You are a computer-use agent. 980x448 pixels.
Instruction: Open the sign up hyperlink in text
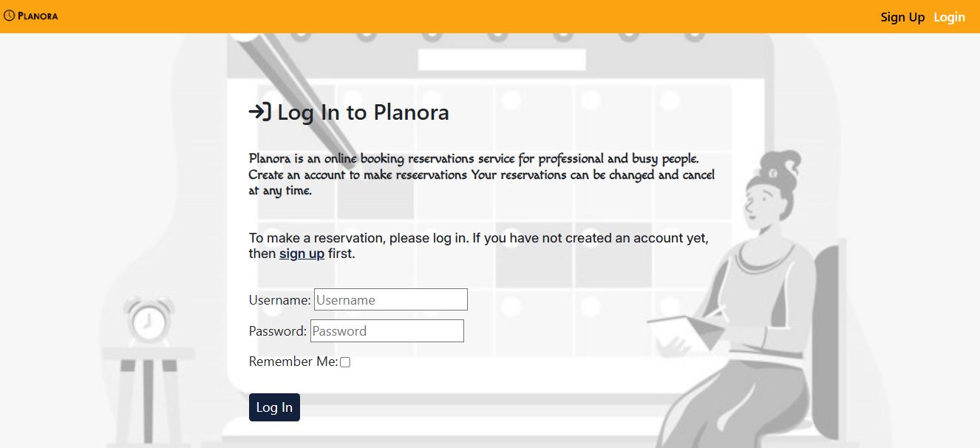point(302,253)
